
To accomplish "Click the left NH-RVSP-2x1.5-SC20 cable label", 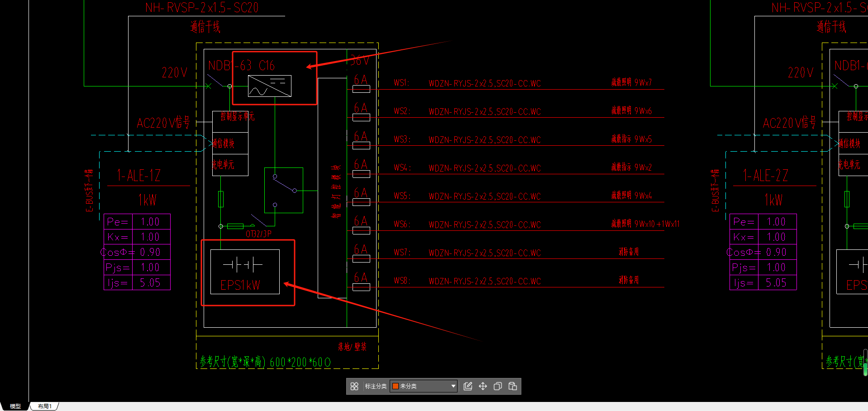I will pyautogui.click(x=202, y=8).
